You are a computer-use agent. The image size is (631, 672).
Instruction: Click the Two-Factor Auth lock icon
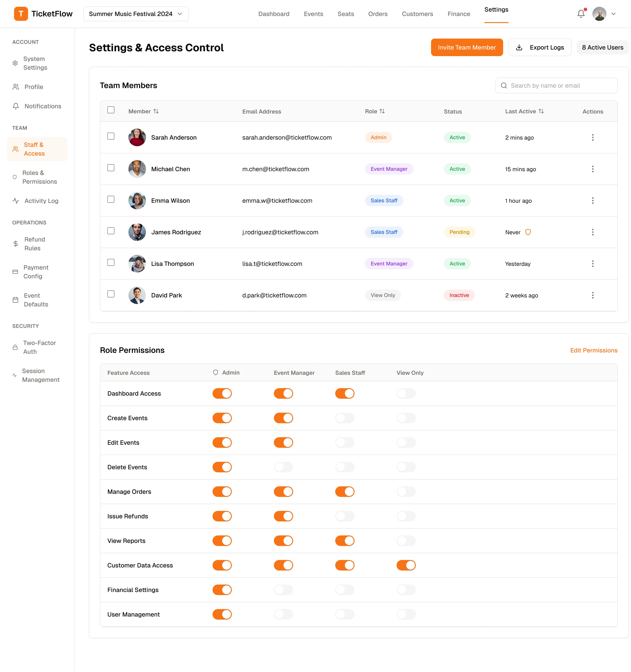click(x=15, y=347)
